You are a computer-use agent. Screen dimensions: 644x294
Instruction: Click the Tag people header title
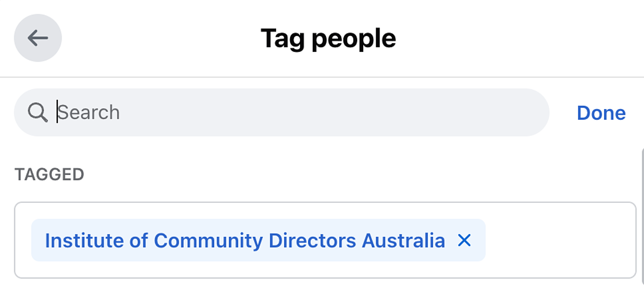click(328, 38)
